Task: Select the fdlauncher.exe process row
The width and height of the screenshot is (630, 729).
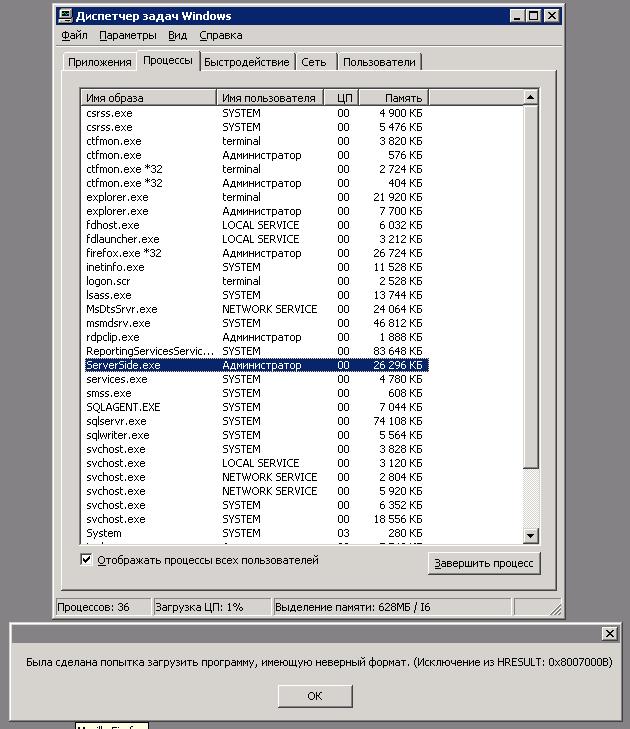Action: pyautogui.click(x=256, y=239)
